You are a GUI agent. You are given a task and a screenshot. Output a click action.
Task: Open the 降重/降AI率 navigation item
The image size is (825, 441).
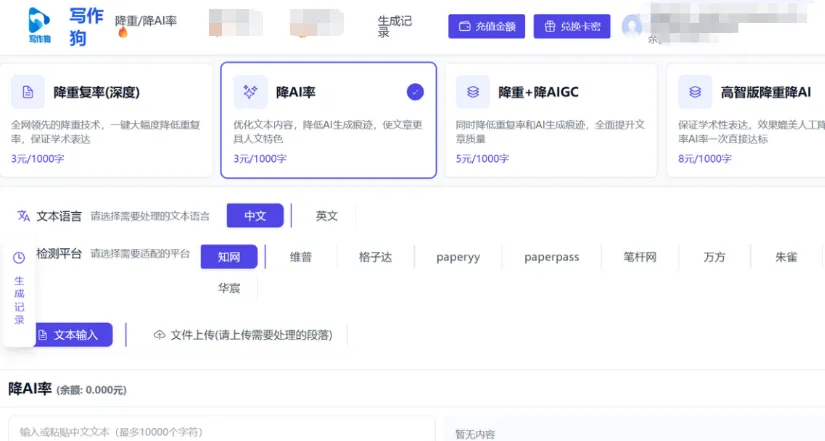146,21
